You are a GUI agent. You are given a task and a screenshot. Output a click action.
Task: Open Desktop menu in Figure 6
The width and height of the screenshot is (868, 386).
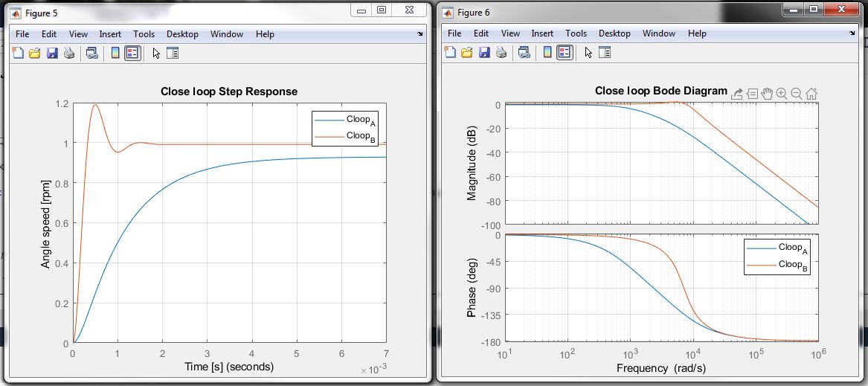coord(614,33)
